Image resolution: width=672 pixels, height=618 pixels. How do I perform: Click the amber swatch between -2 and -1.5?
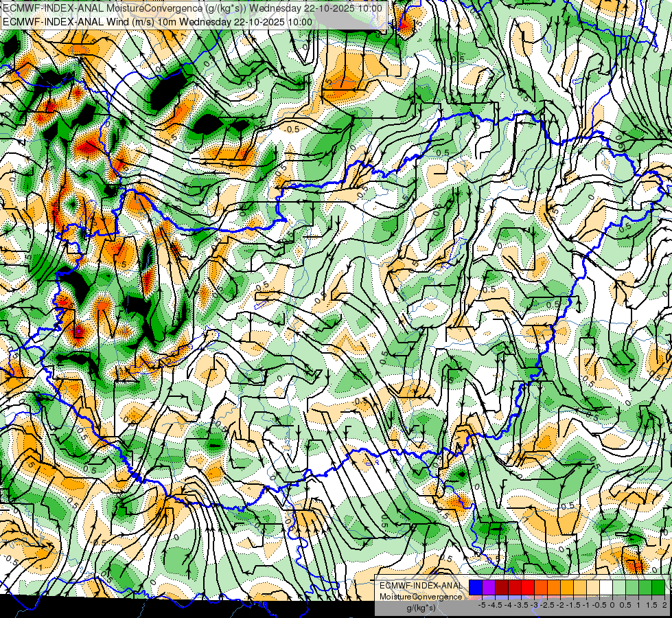[567, 588]
